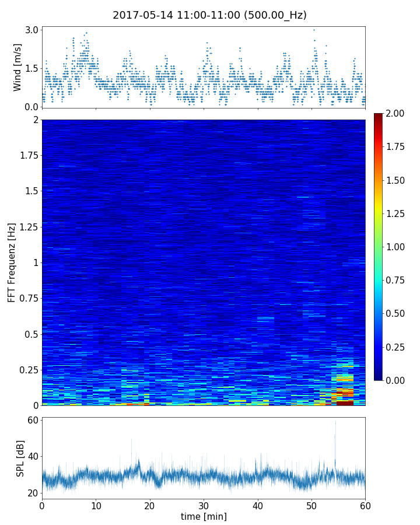Viewport: 420px width, 525px height.
Task: Click the dark red top of colorbar
Action: (379, 116)
